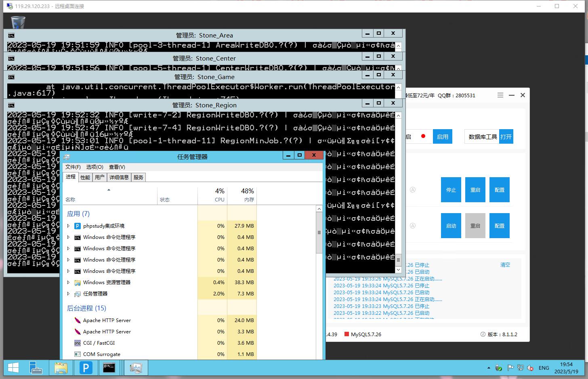Click the CGI / FastCGI php icon
This screenshot has width=588, height=379.
pyautogui.click(x=78, y=343)
